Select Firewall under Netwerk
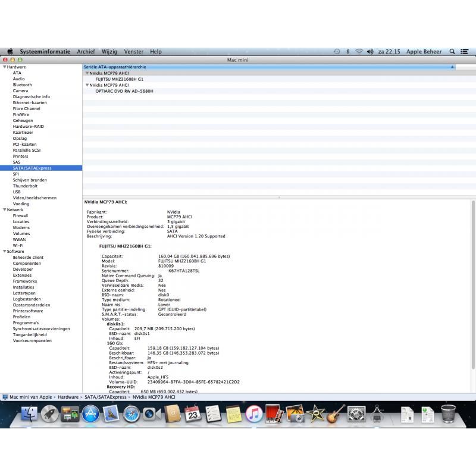Image resolution: width=476 pixels, height=476 pixels. tap(20, 215)
